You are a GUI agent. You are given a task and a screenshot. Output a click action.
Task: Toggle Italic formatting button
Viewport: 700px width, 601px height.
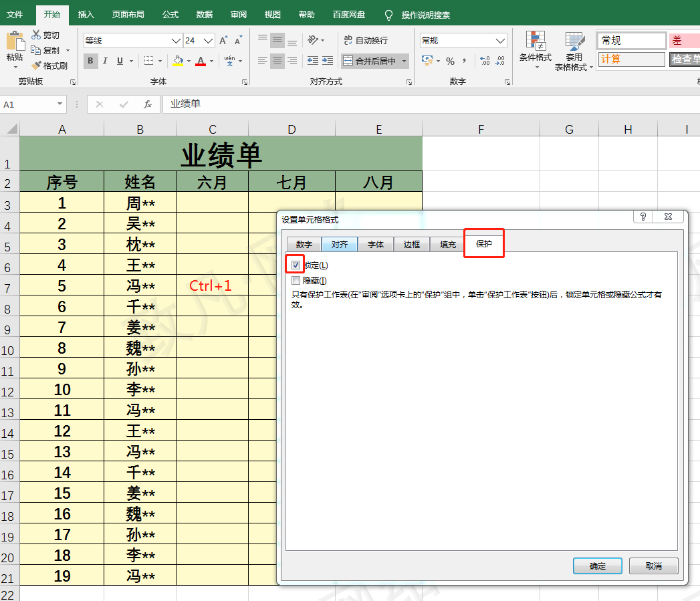(106, 61)
